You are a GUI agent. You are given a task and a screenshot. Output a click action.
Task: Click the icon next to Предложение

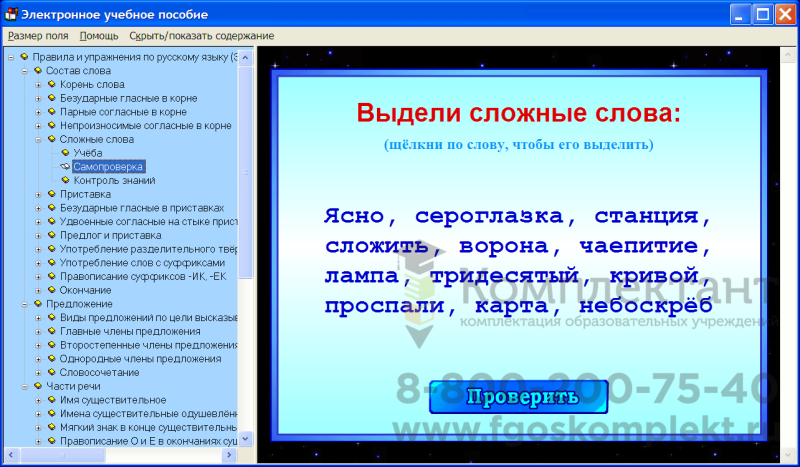[x=38, y=304]
